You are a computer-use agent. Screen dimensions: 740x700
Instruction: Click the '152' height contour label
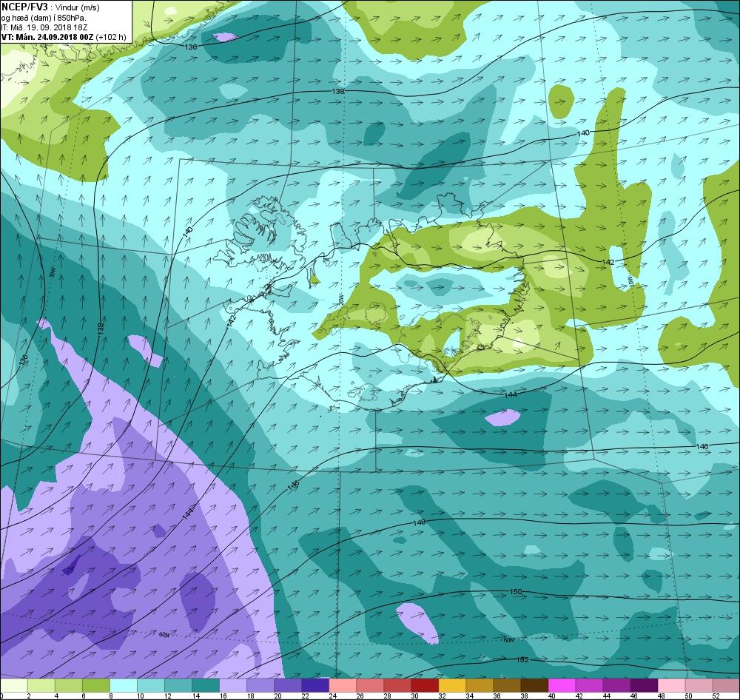[522, 660]
